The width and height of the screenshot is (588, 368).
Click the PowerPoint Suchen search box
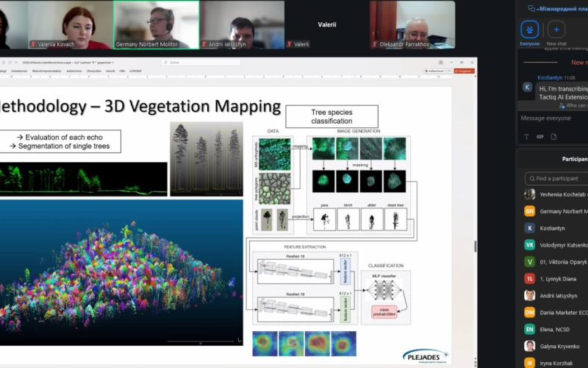[201, 63]
